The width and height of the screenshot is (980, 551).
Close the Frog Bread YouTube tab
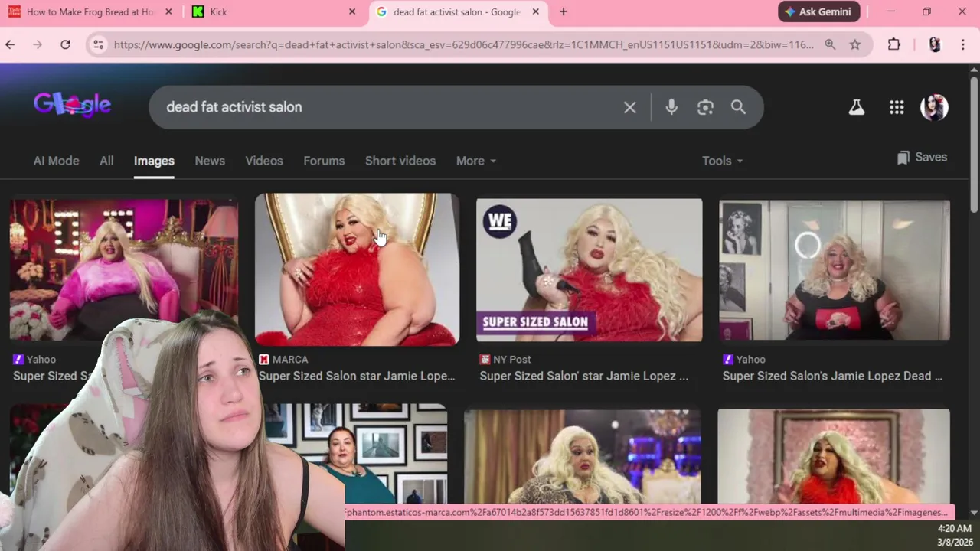point(168,11)
